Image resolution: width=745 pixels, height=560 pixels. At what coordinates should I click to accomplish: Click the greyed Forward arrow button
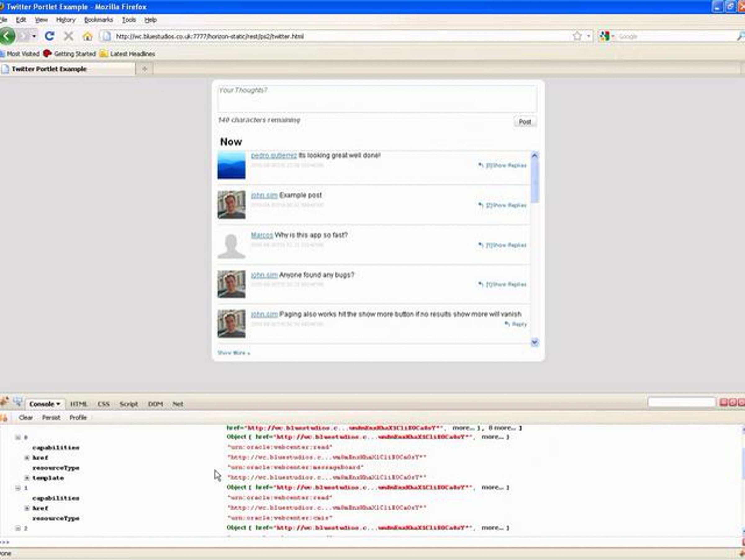coord(24,36)
